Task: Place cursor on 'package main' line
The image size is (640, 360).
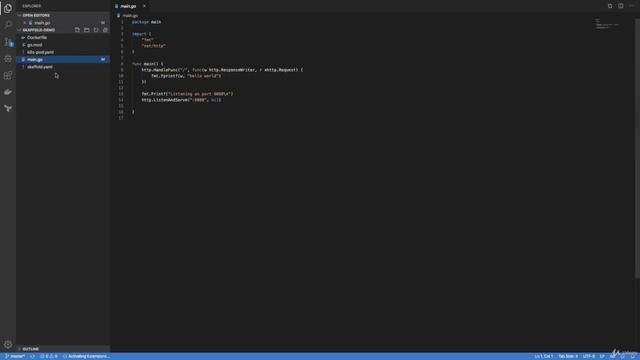Action: (146, 22)
